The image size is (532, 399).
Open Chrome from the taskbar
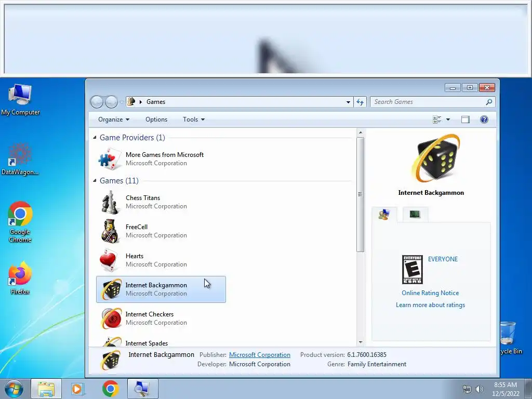(x=110, y=389)
